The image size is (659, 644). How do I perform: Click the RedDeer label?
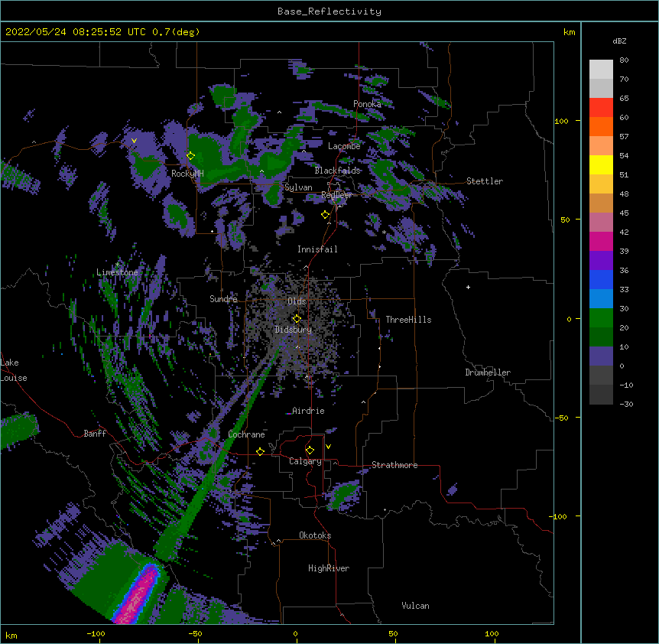(x=336, y=195)
